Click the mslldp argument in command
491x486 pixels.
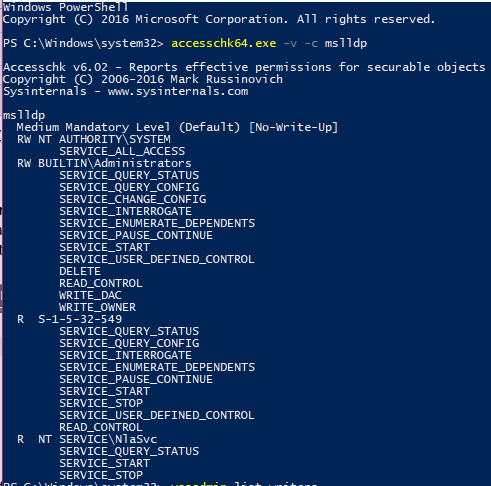click(346, 43)
